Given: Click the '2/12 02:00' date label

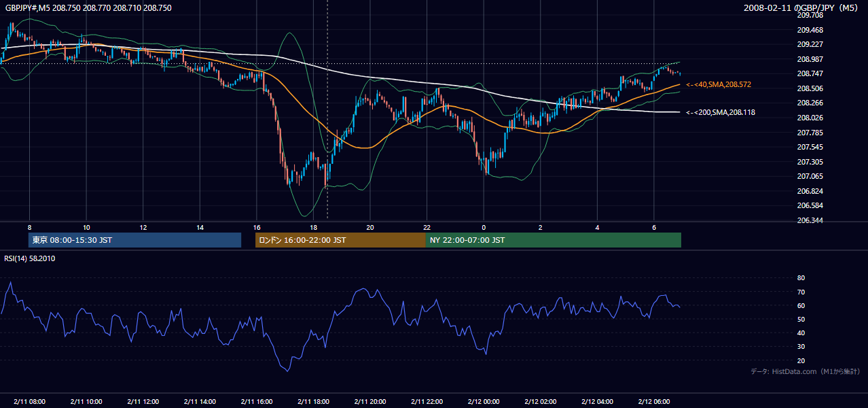Looking at the screenshot, I should click(x=541, y=401).
